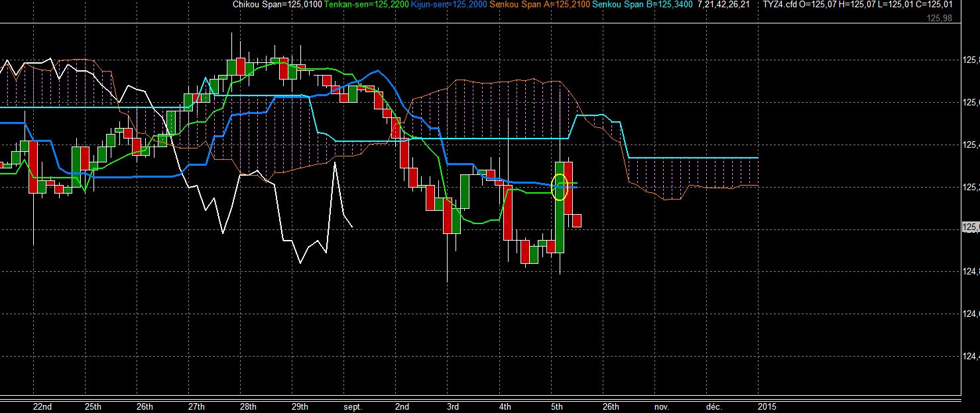Select the 5th date label on time axis
980x413 pixels.
point(556,406)
